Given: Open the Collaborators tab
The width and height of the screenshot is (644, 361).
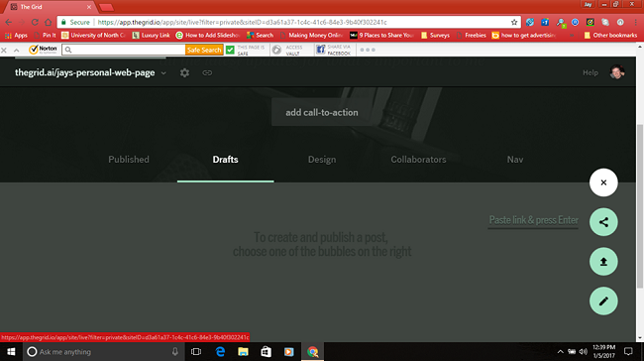Looking at the screenshot, I should tap(418, 160).
